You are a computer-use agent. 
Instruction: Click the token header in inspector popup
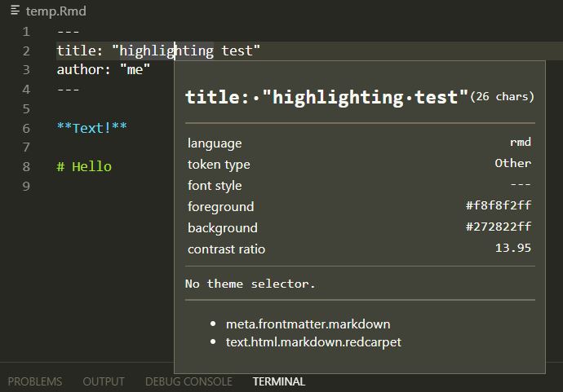click(326, 97)
